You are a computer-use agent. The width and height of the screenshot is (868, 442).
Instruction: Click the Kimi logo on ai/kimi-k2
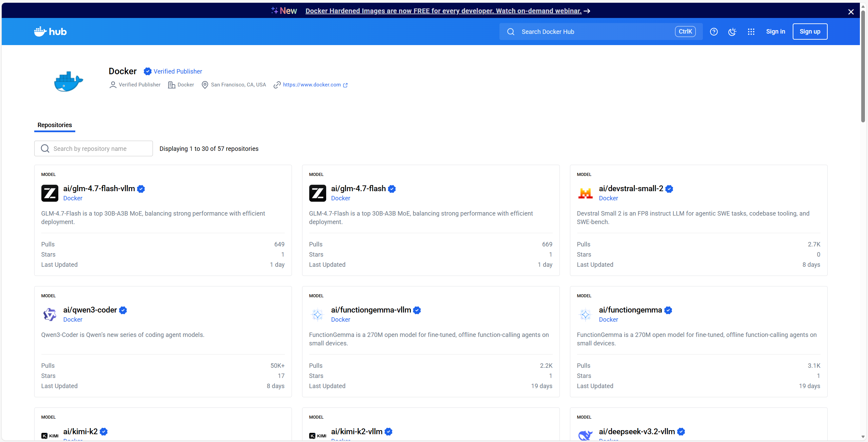pos(50,436)
